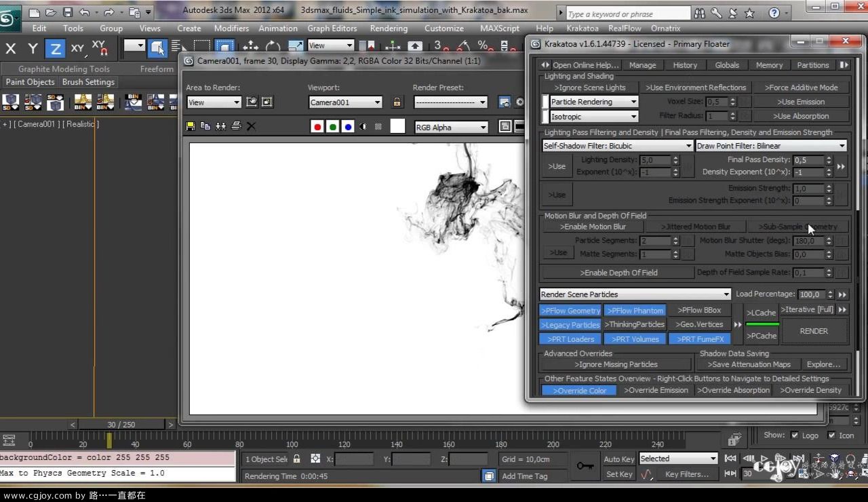
Task: Open the Draw Point Filter: Bilinear dropdown
Action: pos(772,146)
